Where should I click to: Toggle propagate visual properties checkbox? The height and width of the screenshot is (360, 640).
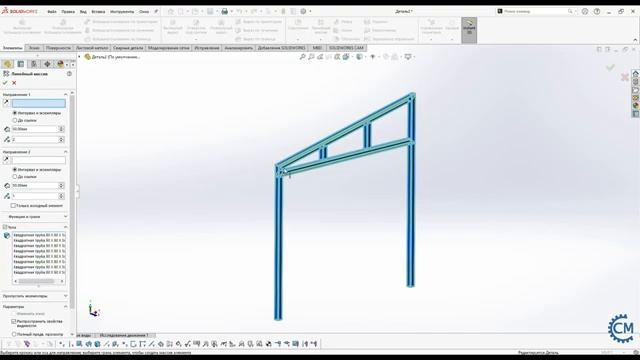(13, 322)
